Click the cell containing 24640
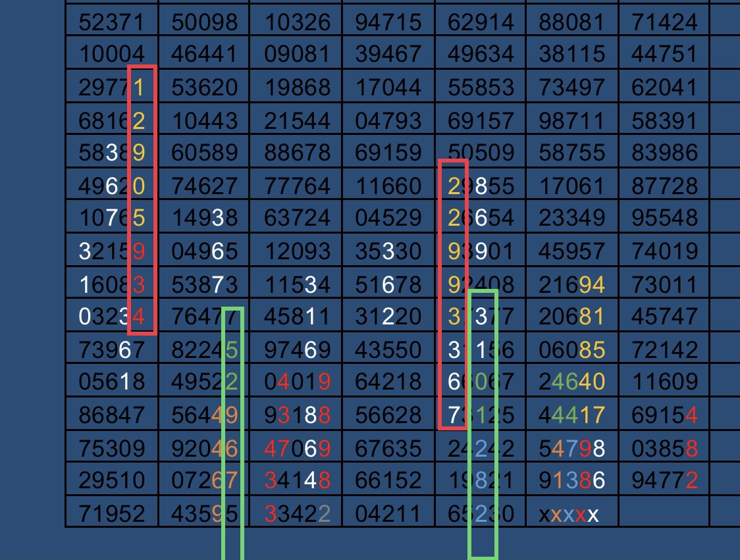Viewport: 740px width, 560px height. tap(571, 382)
